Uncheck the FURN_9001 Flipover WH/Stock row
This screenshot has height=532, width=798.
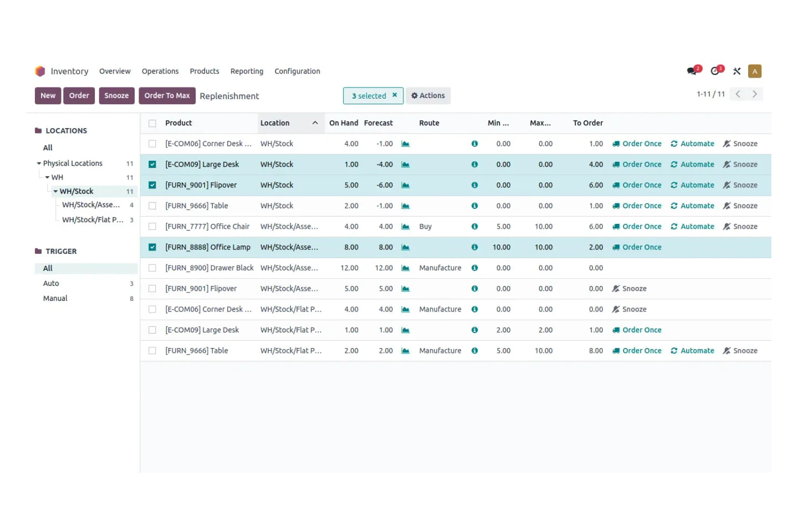coord(152,185)
